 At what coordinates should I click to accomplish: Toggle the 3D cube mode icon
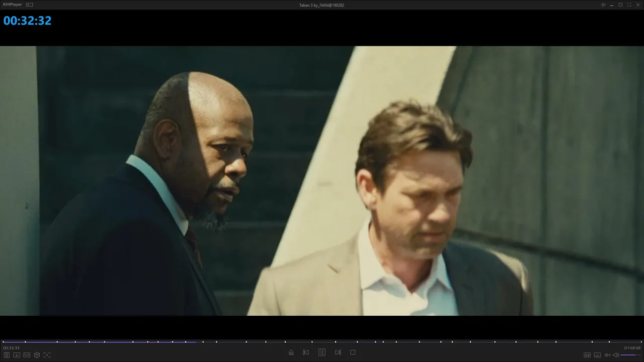pyautogui.click(x=37, y=355)
